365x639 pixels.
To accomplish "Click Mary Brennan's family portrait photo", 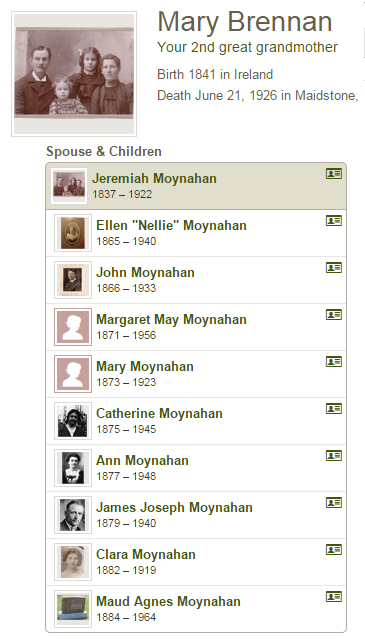I will (74, 74).
